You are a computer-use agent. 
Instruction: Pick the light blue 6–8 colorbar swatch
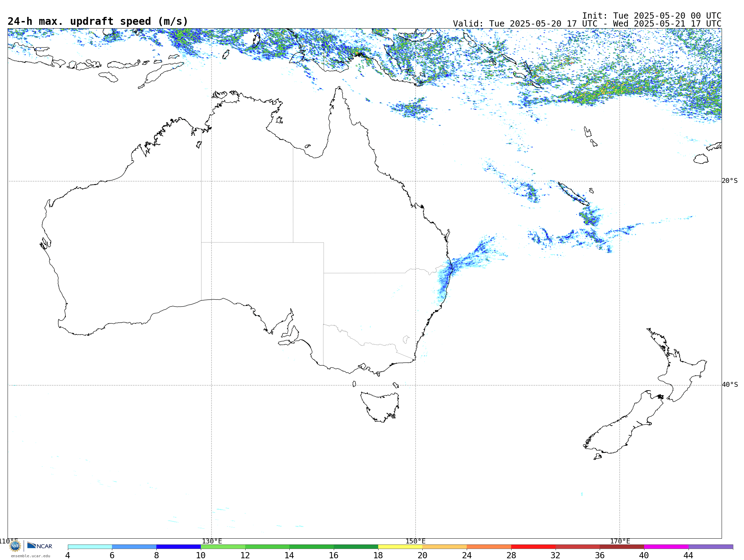[x=134, y=547]
